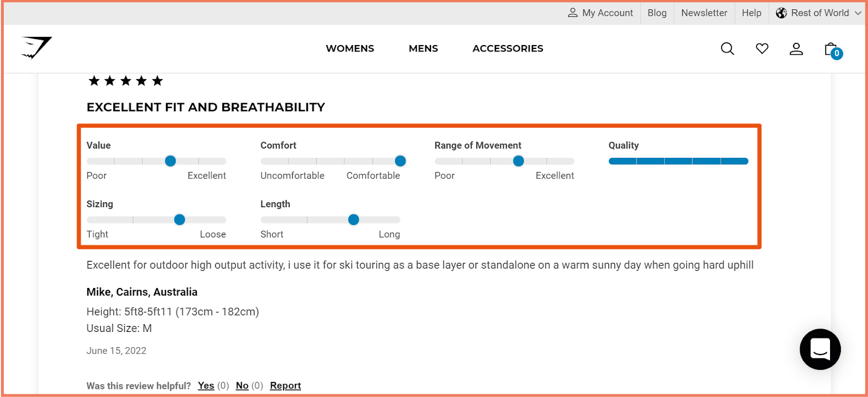868x397 pixels.
Task: Open the shopping bag icon
Action: (x=832, y=50)
